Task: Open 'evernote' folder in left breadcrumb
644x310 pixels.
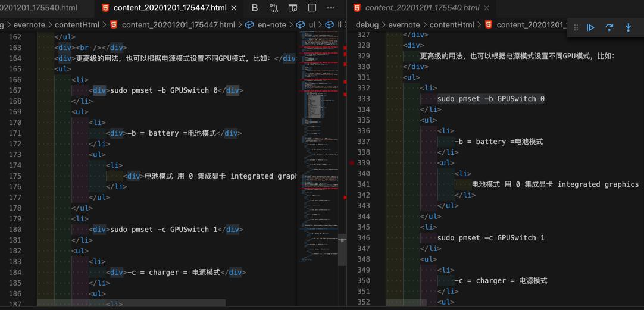Action: pyautogui.click(x=30, y=24)
